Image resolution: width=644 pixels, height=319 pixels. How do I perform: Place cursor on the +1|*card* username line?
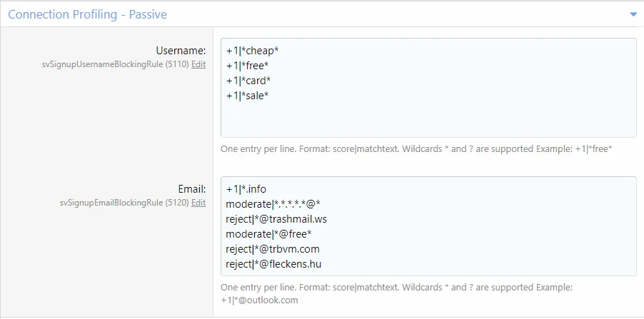(x=248, y=81)
